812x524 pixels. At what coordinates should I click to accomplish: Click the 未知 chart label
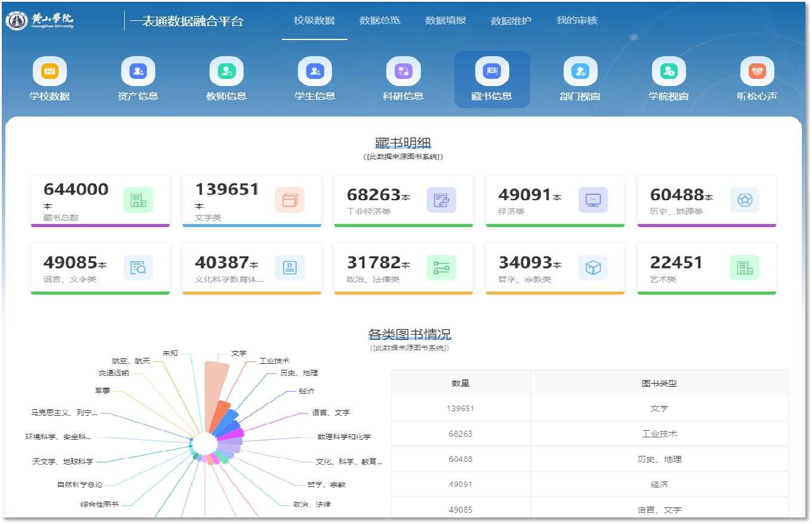coord(170,353)
